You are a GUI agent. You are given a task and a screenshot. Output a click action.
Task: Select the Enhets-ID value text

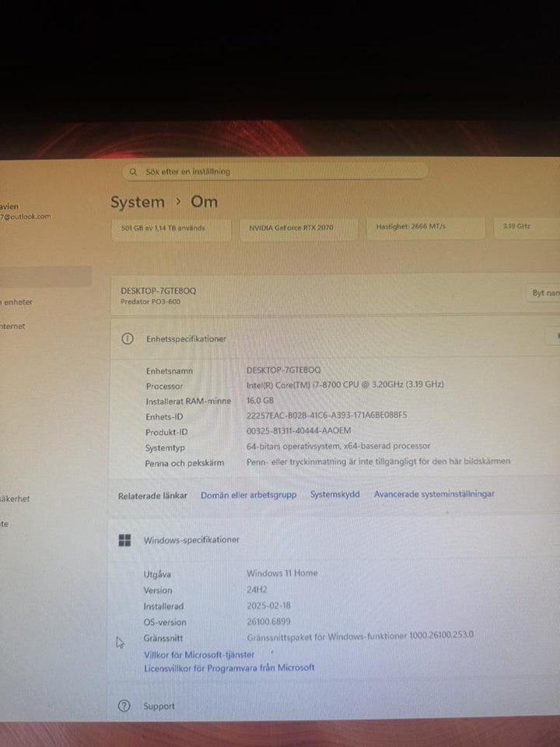point(327,415)
